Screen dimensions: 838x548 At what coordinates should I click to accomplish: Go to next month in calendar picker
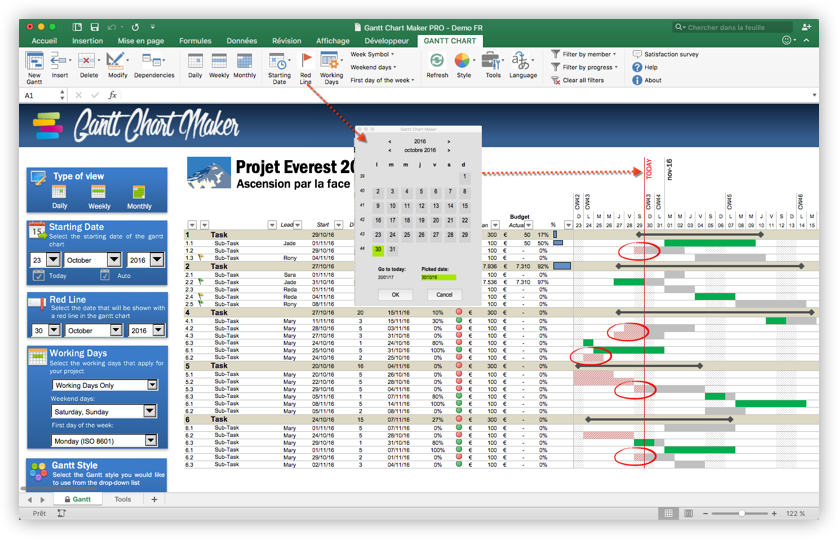click(x=449, y=150)
